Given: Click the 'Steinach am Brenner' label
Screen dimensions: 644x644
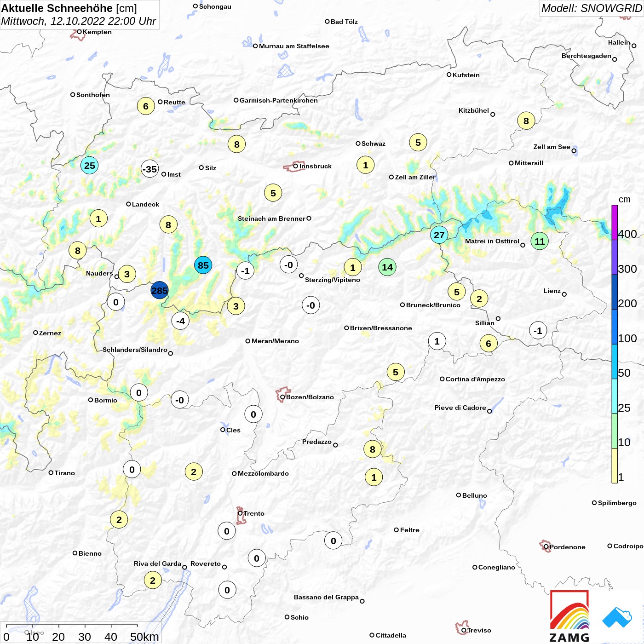Looking at the screenshot, I should (271, 218).
